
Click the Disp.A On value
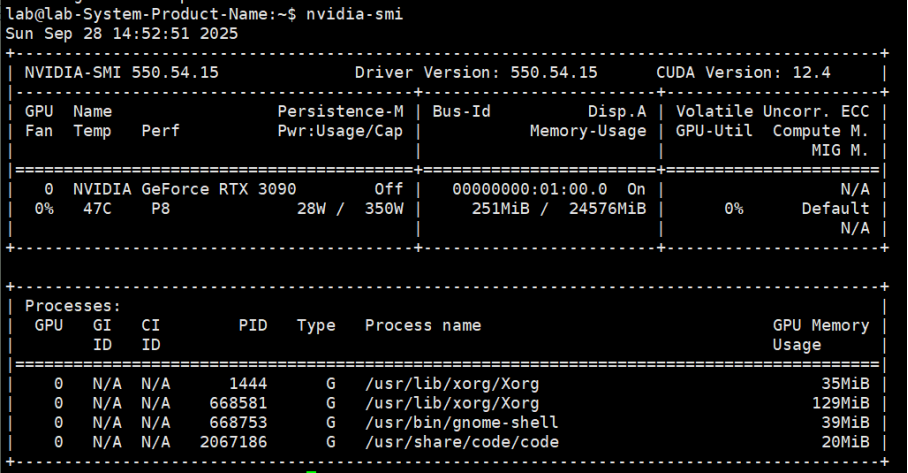[x=636, y=189]
